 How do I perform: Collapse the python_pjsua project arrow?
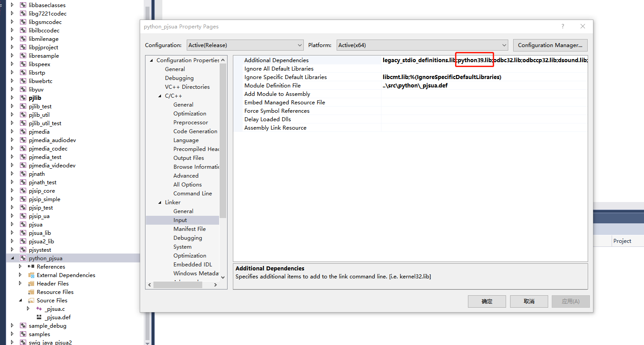[x=12, y=258]
